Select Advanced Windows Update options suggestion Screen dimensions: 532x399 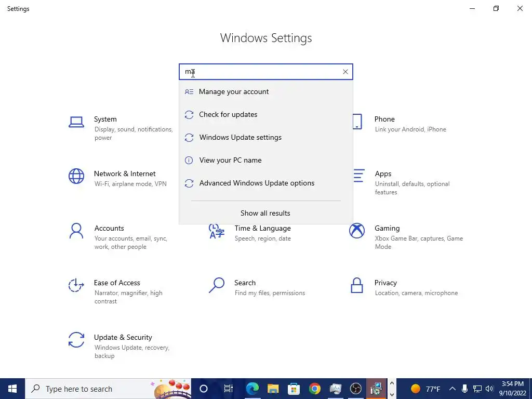point(266,183)
